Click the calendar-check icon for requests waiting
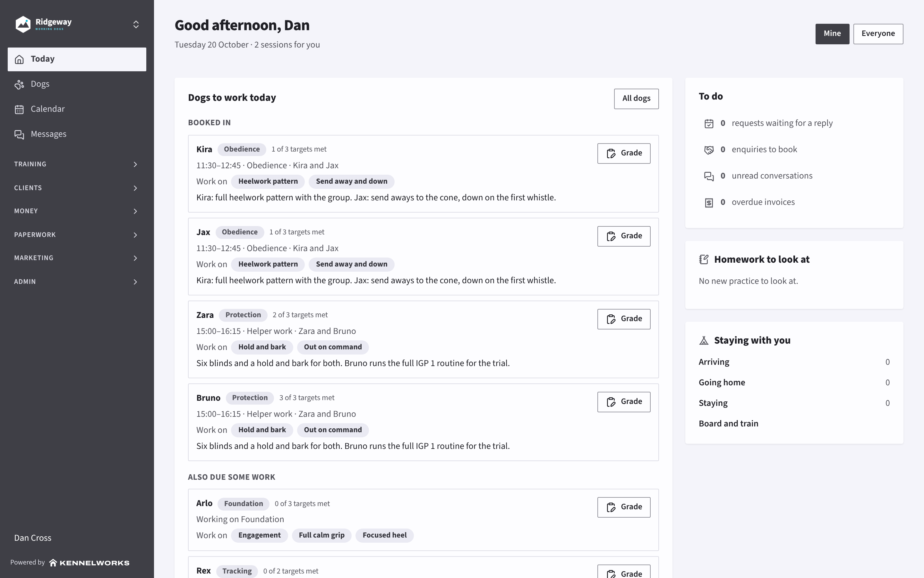 [x=709, y=124]
